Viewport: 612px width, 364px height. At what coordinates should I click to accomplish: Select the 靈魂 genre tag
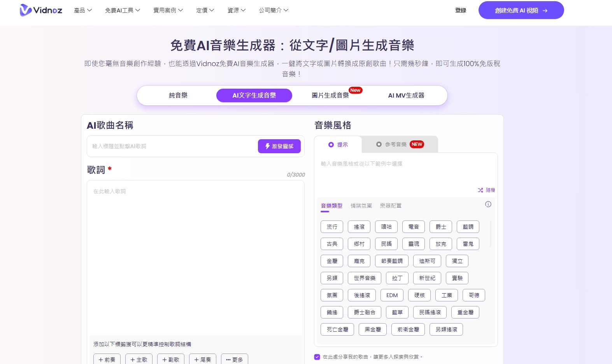click(x=414, y=244)
